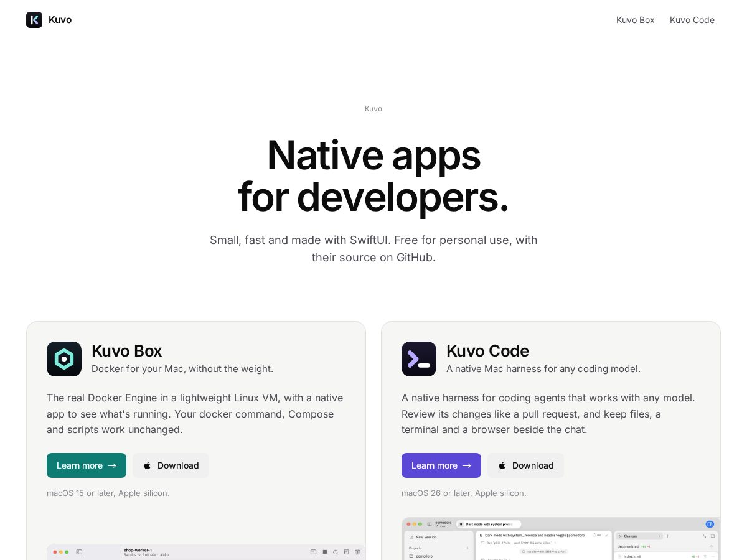Click the Kuvo Box description paragraph
This screenshot has width=747, height=560.
(x=195, y=414)
